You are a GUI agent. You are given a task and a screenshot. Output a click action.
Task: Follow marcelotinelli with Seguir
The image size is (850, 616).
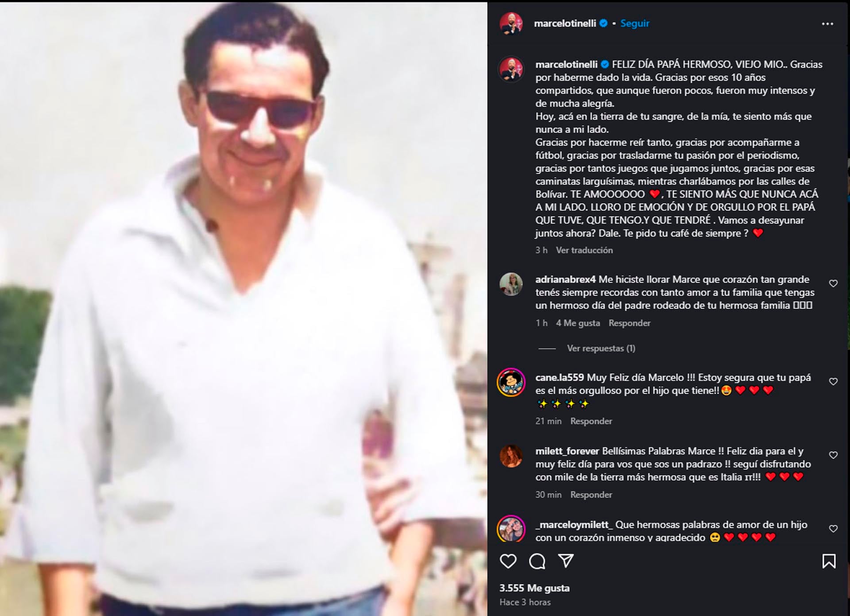pyautogui.click(x=634, y=23)
